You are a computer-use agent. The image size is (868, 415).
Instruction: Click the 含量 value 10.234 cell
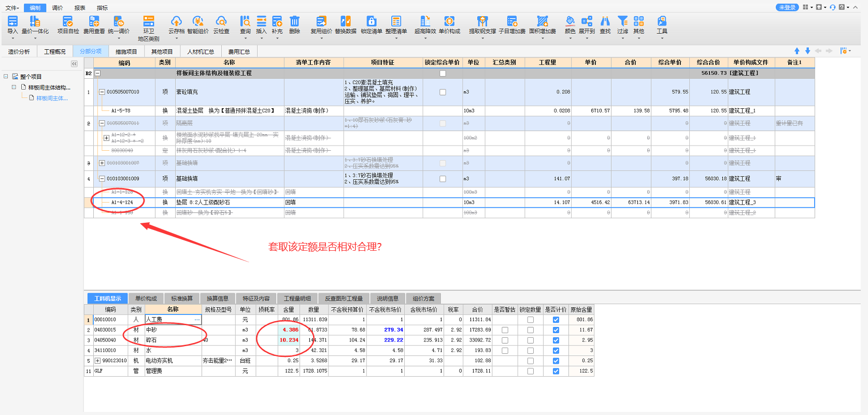click(x=289, y=340)
